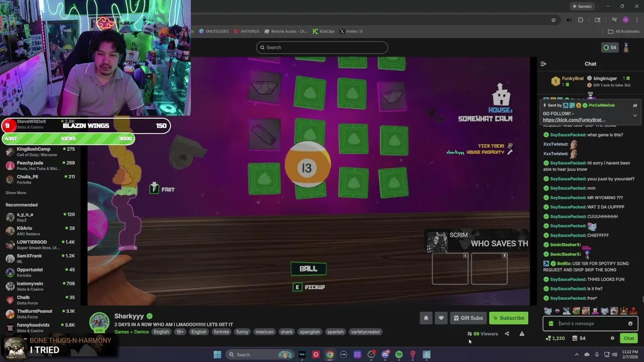
Task: Open Home / X bookmark
Action: click(x=351, y=31)
